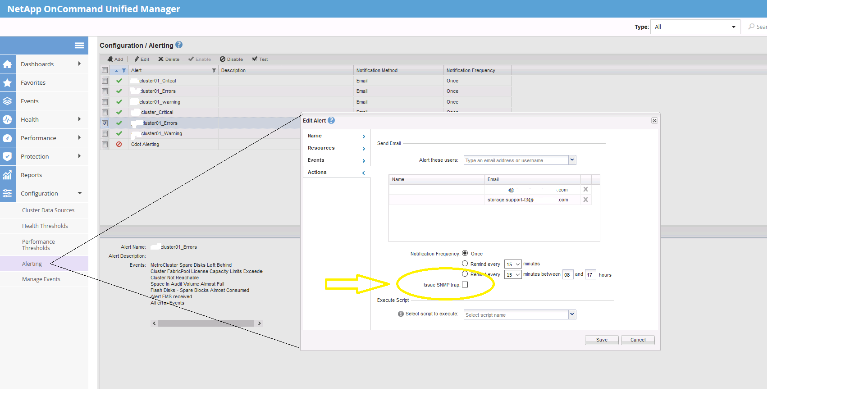Open the Type All dropdown
The width and height of the screenshot is (868, 419).
[694, 27]
